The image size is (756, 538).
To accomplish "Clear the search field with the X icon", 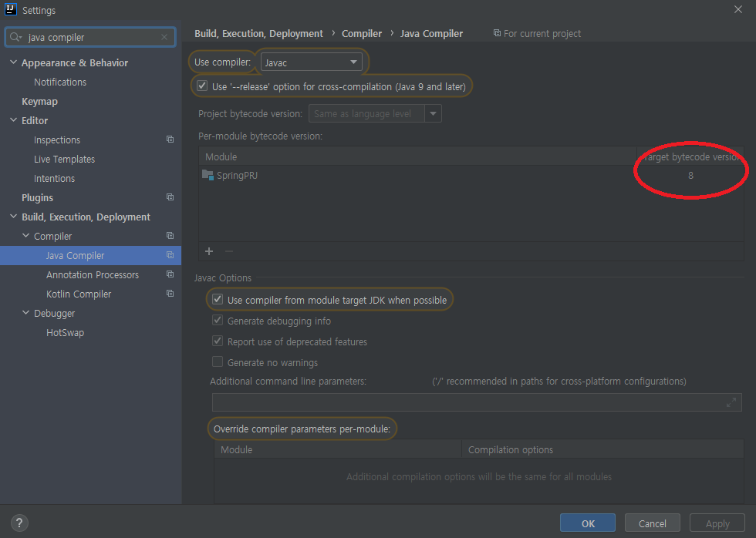I will [x=164, y=37].
